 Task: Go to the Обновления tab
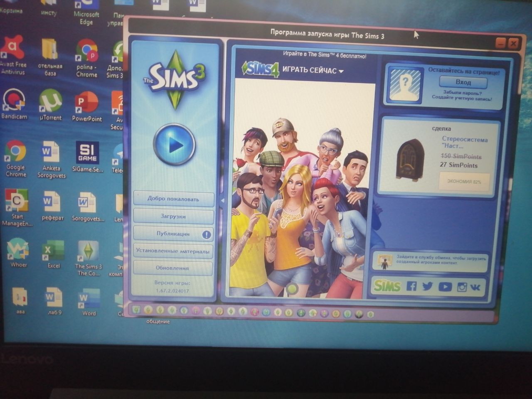[172, 268]
